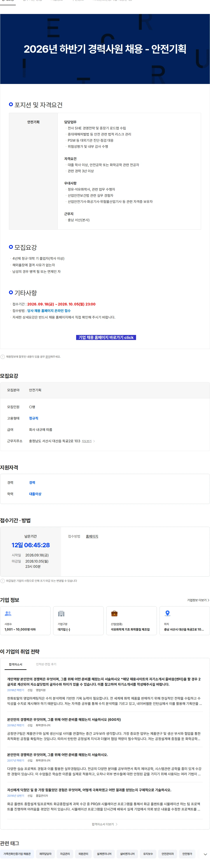Open the essay question ending with (600자)
The image size is (210, 868).
(x=64, y=719)
